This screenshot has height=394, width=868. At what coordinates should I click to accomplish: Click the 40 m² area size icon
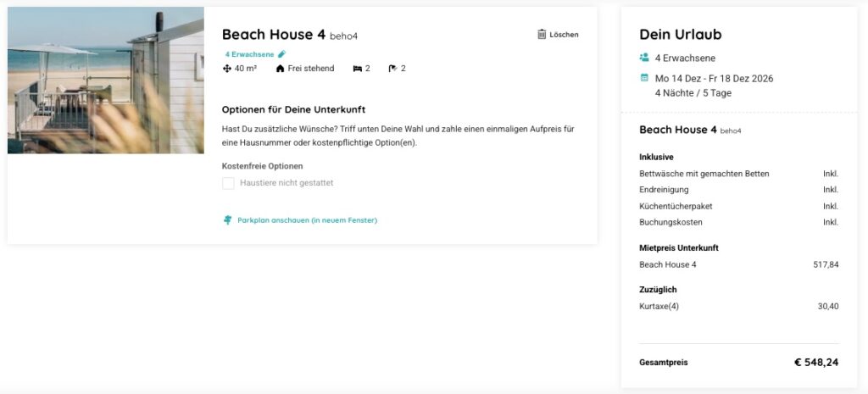click(226, 69)
